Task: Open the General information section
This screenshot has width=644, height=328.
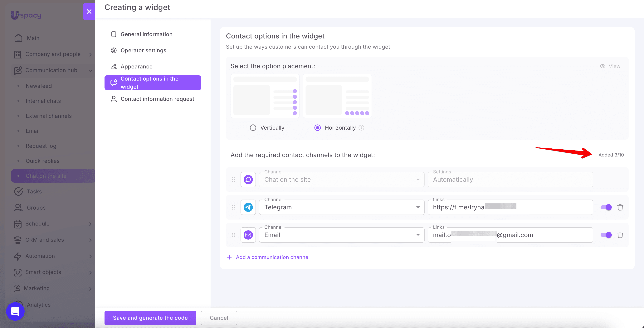Action: tap(153, 34)
